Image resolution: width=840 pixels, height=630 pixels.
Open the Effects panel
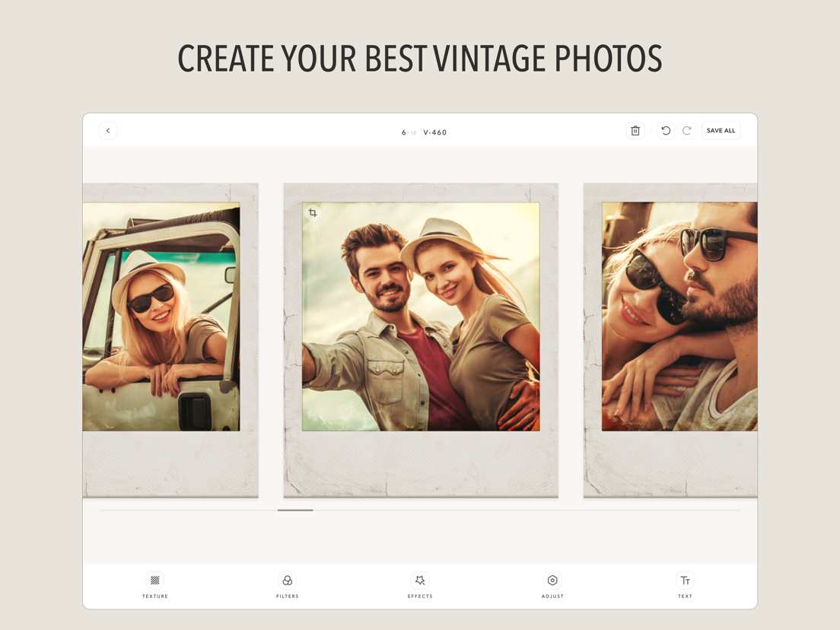tap(420, 583)
